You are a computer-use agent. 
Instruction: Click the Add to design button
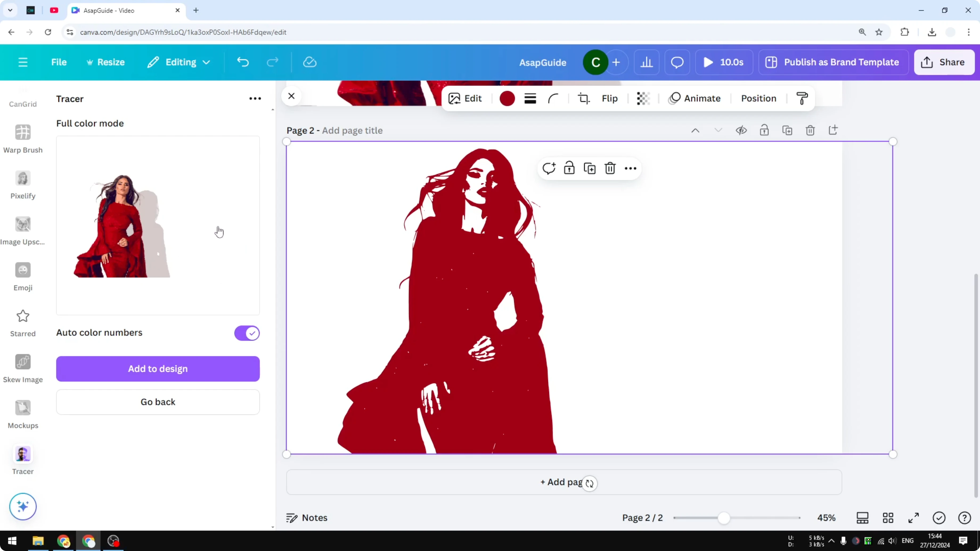157,368
